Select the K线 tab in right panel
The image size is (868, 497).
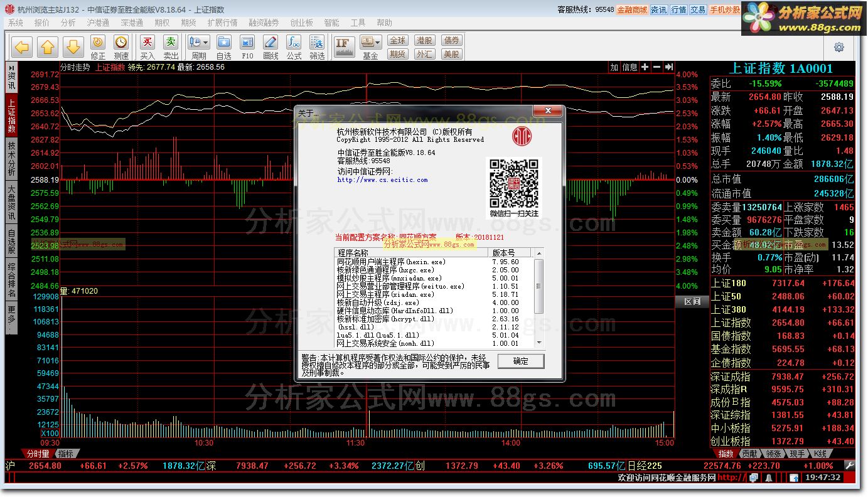click(820, 454)
